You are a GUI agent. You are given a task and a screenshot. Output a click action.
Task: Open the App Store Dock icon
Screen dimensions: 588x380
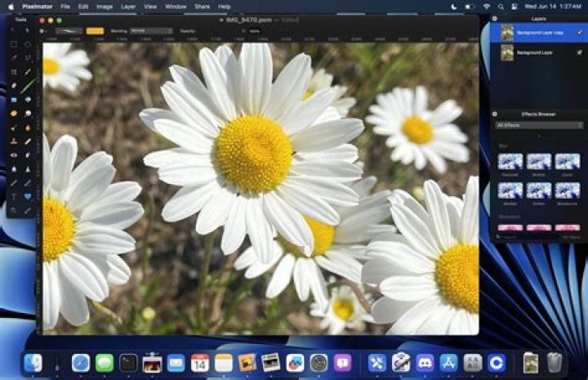[x=449, y=363]
